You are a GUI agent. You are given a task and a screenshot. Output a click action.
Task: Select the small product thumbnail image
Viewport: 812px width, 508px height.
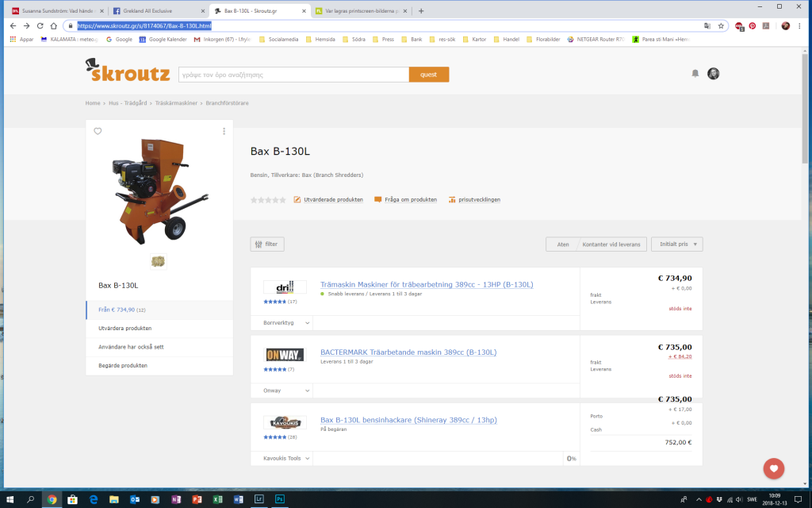click(159, 261)
